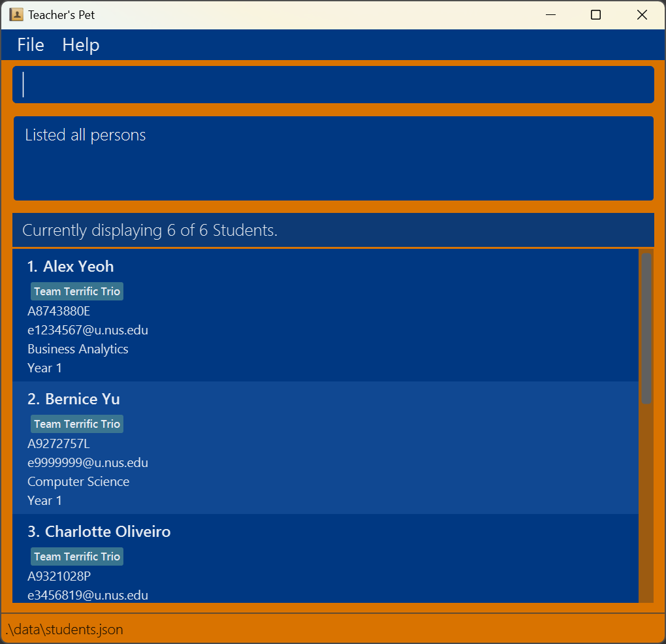Click student ID A9321028P
Viewport: 666px width, 644px height.
(59, 577)
